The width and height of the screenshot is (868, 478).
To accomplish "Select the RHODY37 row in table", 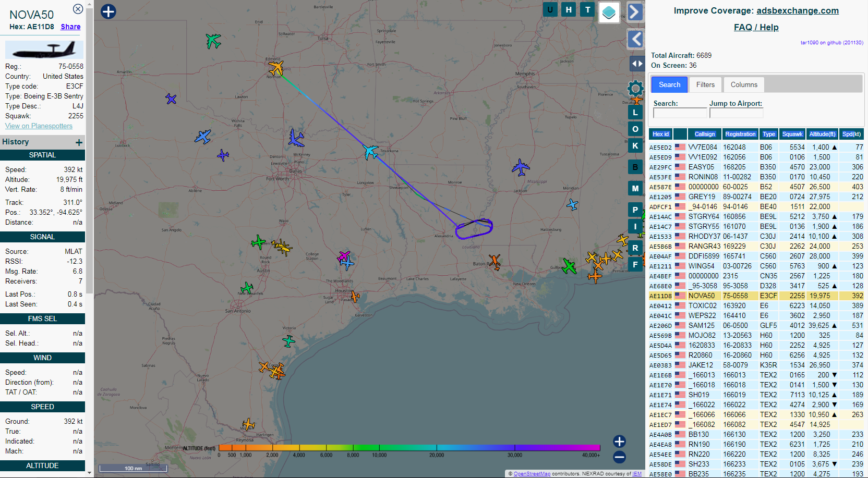I will coord(756,236).
